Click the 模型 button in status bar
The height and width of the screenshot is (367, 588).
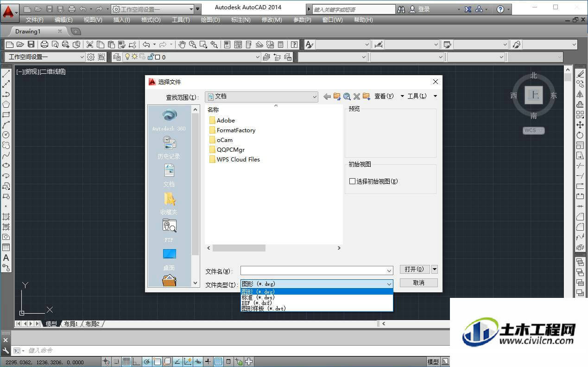pyautogui.click(x=433, y=362)
